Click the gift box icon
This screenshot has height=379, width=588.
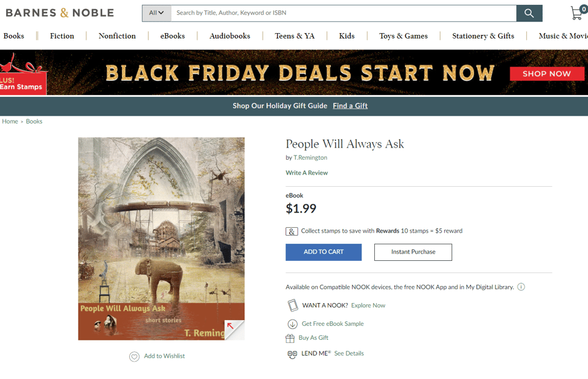(290, 338)
